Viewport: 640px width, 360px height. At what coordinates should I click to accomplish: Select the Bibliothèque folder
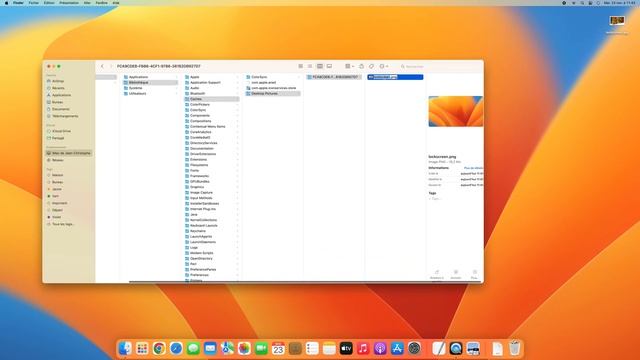(150, 82)
